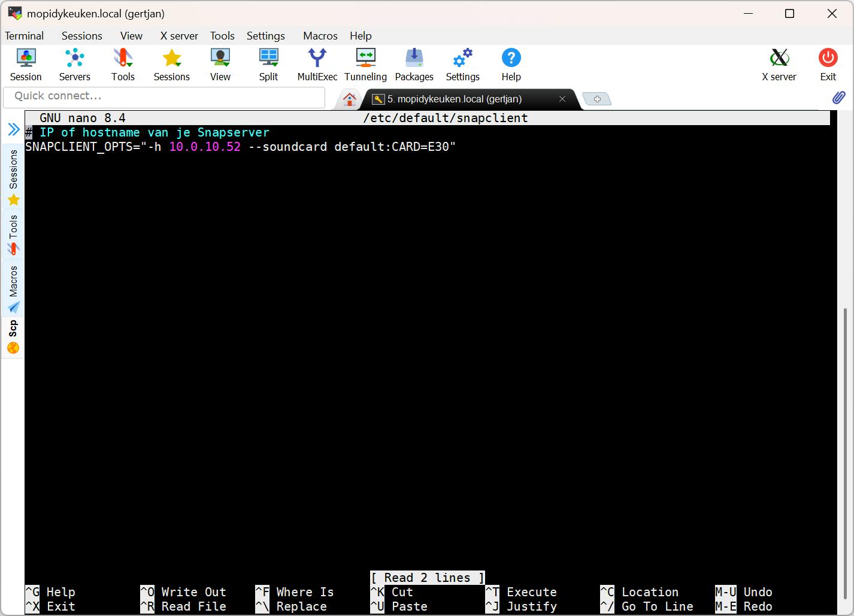
Task: Split the terminal with the Split icon
Action: tap(268, 65)
